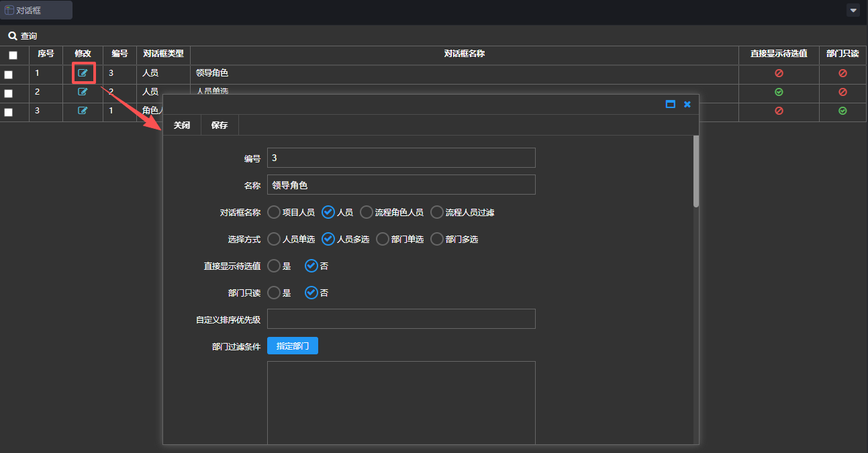Click green check icon in 部门只读 column

(x=842, y=111)
